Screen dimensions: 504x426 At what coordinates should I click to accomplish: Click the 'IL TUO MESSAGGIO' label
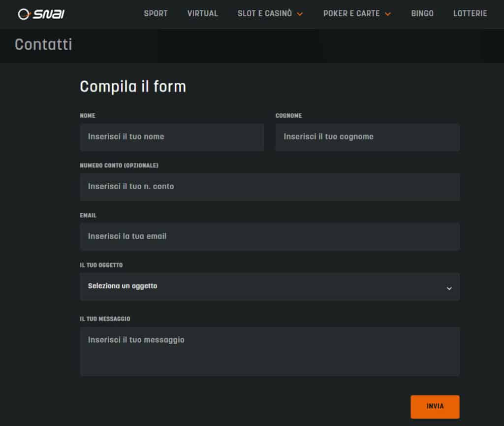[105, 319]
